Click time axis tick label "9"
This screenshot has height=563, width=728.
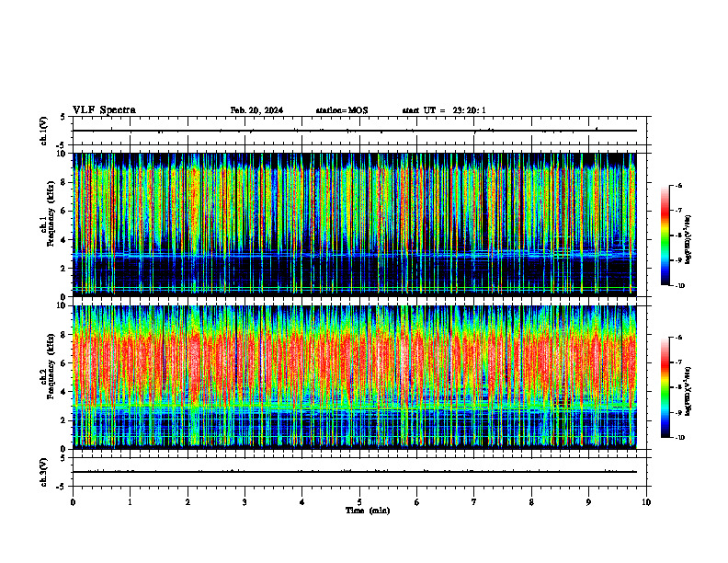pyautogui.click(x=588, y=502)
